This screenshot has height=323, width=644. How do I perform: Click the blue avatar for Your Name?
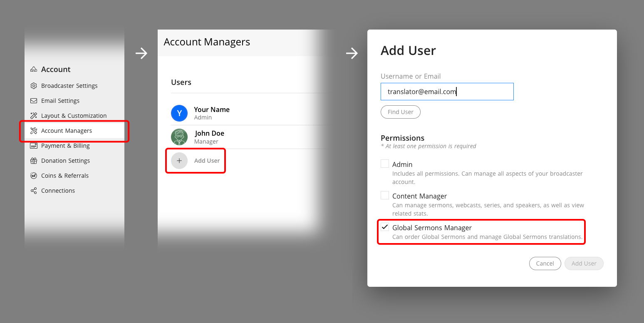(x=179, y=113)
